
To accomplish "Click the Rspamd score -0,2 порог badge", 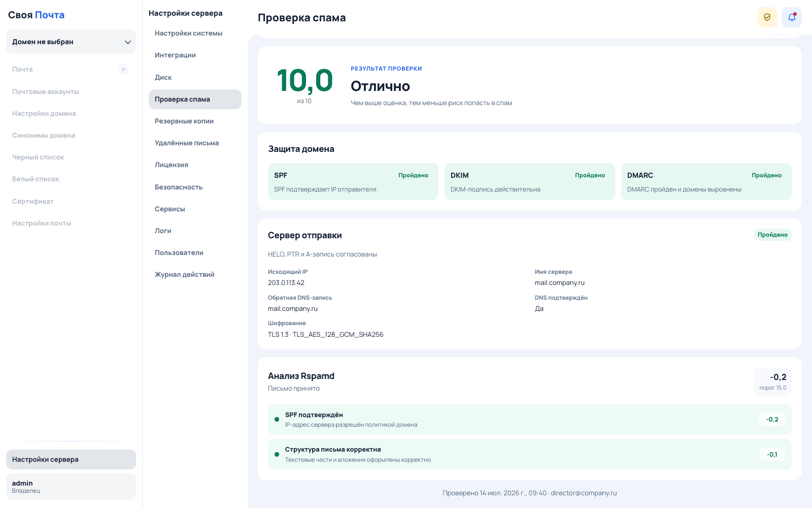I will (x=773, y=382).
